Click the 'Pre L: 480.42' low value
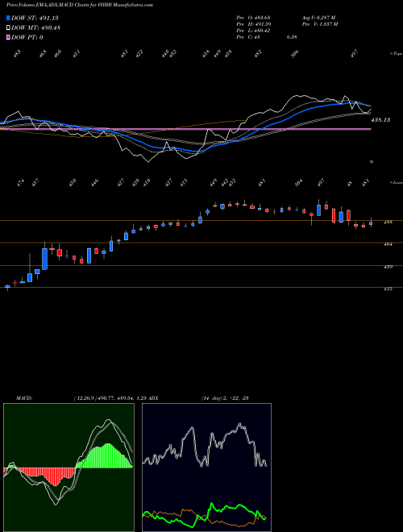Screen dimensions: 403x532 (253, 31)
